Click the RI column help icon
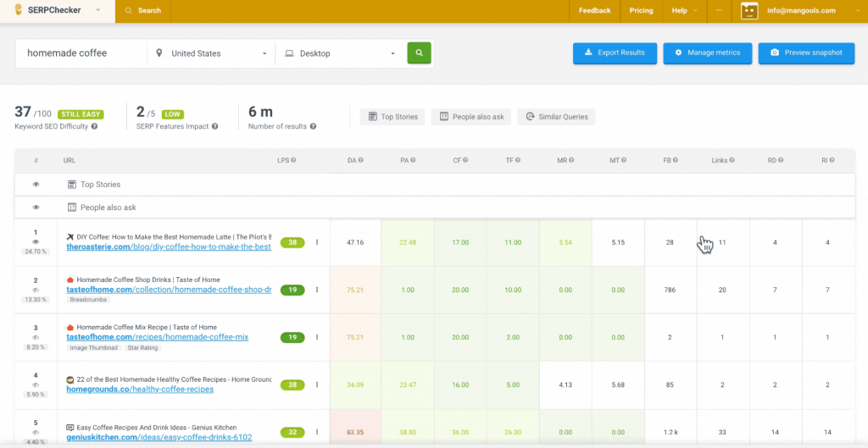Image resolution: width=868 pixels, height=448 pixels. [x=832, y=160]
